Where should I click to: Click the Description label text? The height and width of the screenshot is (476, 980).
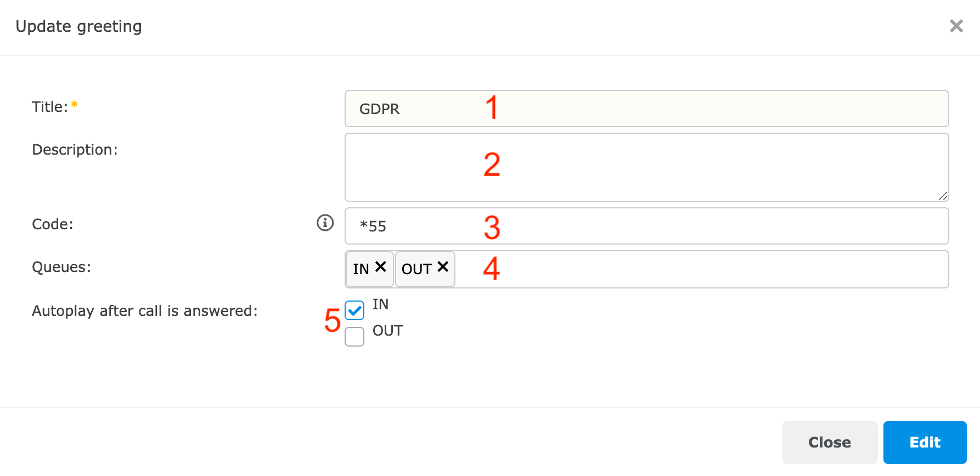click(75, 150)
